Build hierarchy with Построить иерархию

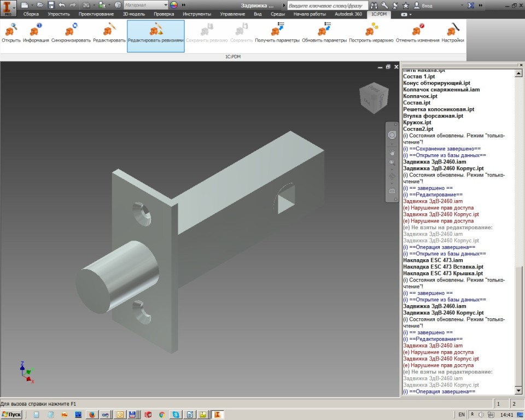pyautogui.click(x=371, y=32)
